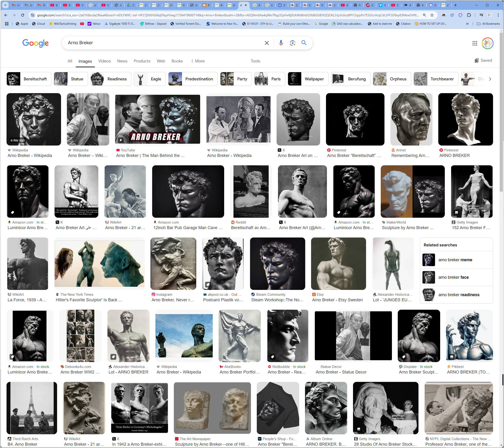The image size is (504, 448).
Task: Open the Third Reich Arts Eiffel Tower image
Action: click(32, 408)
